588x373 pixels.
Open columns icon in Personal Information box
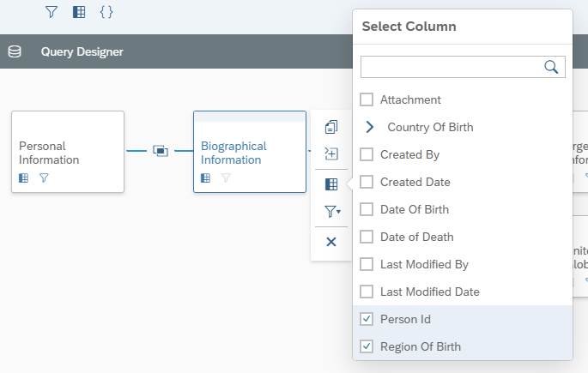pos(24,177)
